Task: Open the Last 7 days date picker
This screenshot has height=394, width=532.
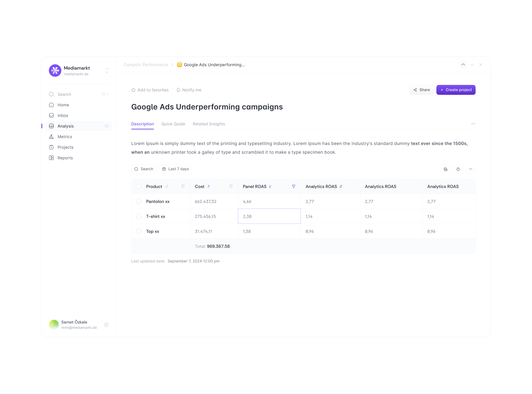Action: coord(175,169)
